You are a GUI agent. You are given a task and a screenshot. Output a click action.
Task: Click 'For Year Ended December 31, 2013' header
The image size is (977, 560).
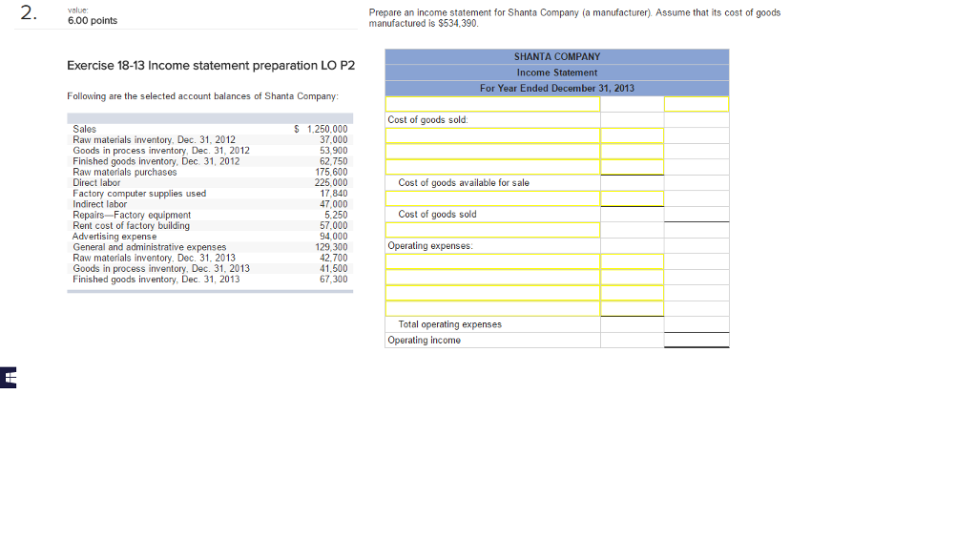pyautogui.click(x=557, y=88)
